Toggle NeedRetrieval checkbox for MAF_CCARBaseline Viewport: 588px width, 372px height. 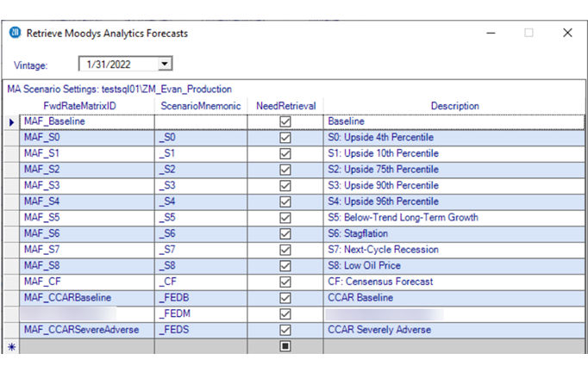[x=285, y=298]
